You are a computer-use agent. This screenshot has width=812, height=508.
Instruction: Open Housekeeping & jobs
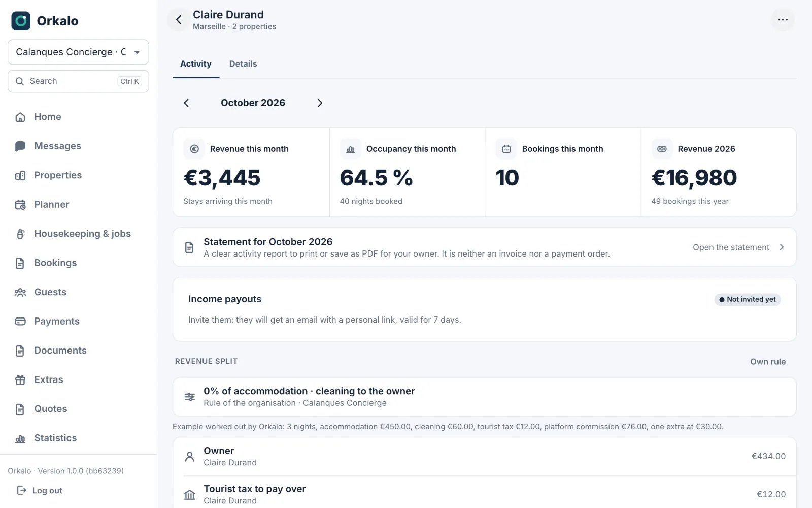[x=78, y=234]
